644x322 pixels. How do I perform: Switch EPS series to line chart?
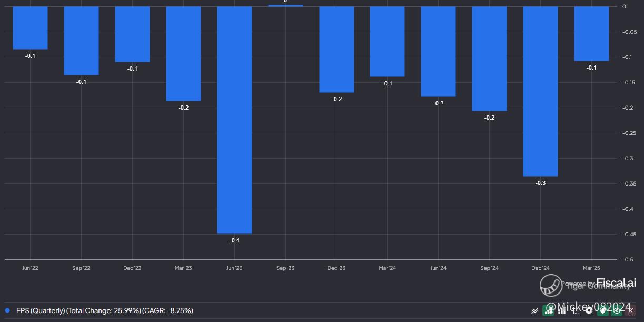click(x=535, y=311)
